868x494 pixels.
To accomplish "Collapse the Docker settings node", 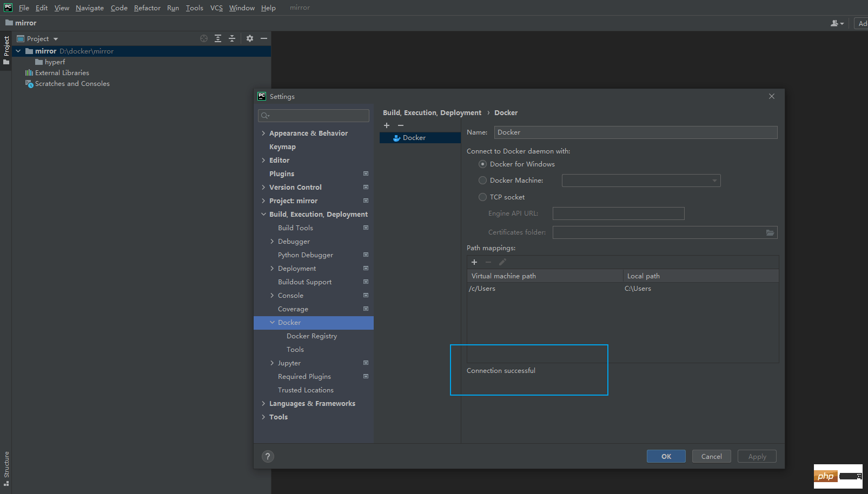I will click(x=272, y=322).
